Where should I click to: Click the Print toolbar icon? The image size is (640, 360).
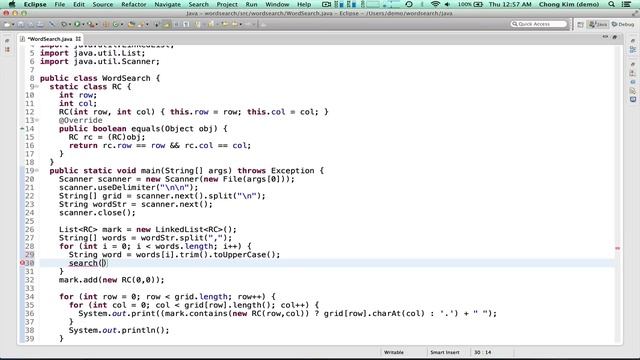coord(40,24)
